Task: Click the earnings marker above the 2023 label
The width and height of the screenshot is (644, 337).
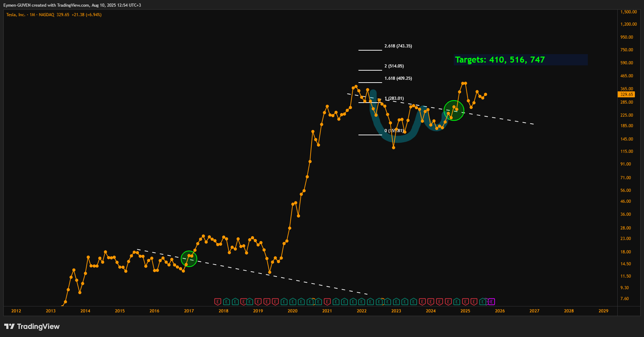Action: tap(396, 302)
